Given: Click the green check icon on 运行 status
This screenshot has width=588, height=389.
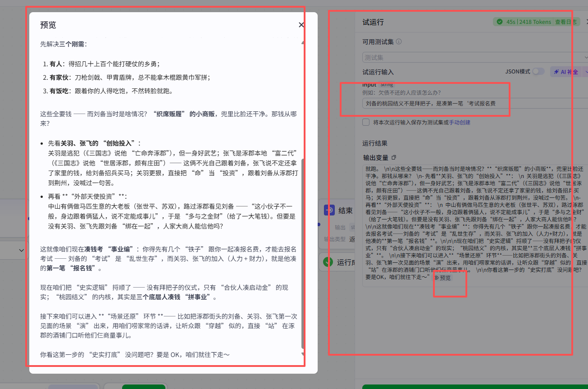Looking at the screenshot, I should pyautogui.click(x=328, y=262).
